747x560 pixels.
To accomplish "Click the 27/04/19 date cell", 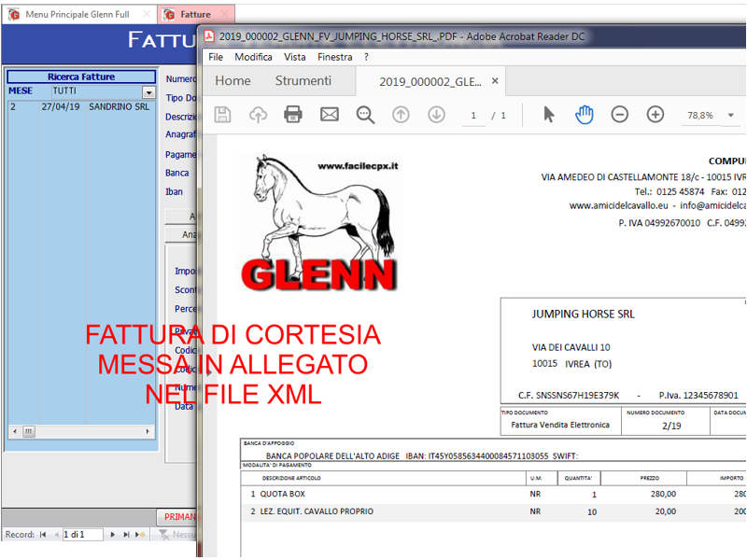I will pos(61,106).
